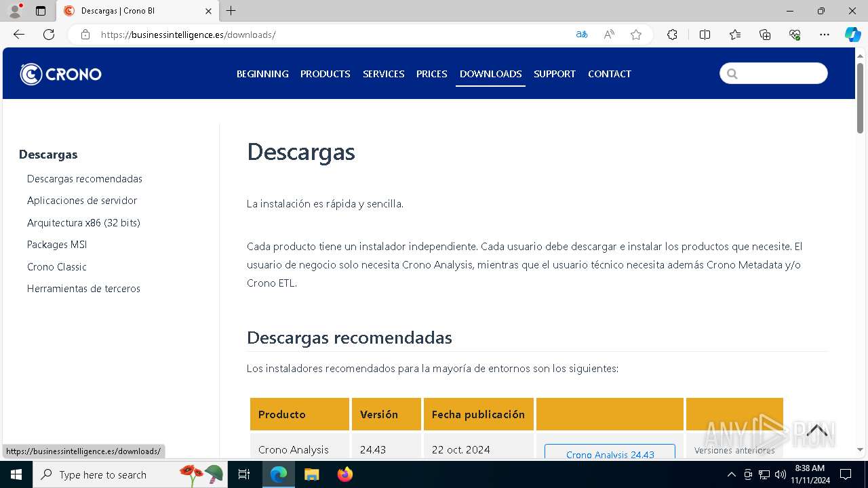Go to Herramientas de terceros link

point(83,289)
